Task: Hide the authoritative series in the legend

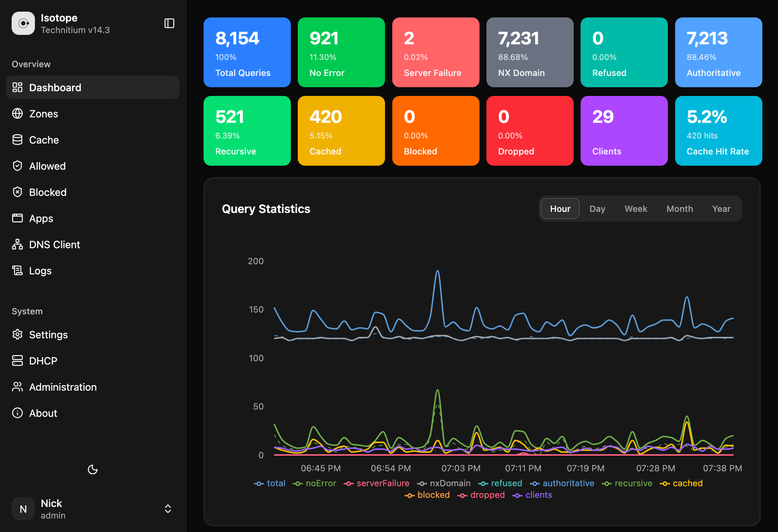Action: pos(562,483)
